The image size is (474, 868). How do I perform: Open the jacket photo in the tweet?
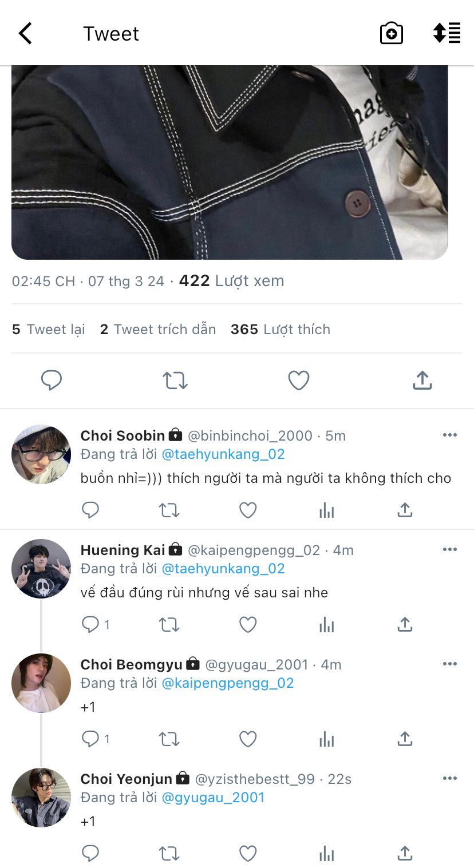[x=229, y=162]
